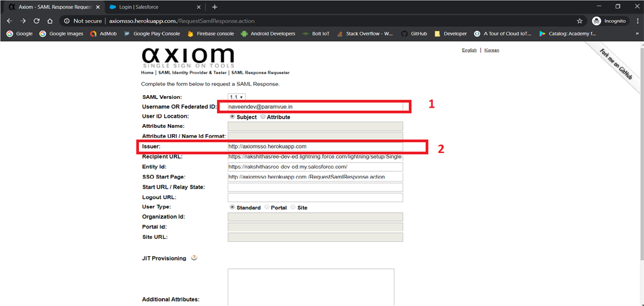The height and width of the screenshot is (306, 644).
Task: Show more bookmarks with the chevron
Action: pyautogui.click(x=636, y=34)
